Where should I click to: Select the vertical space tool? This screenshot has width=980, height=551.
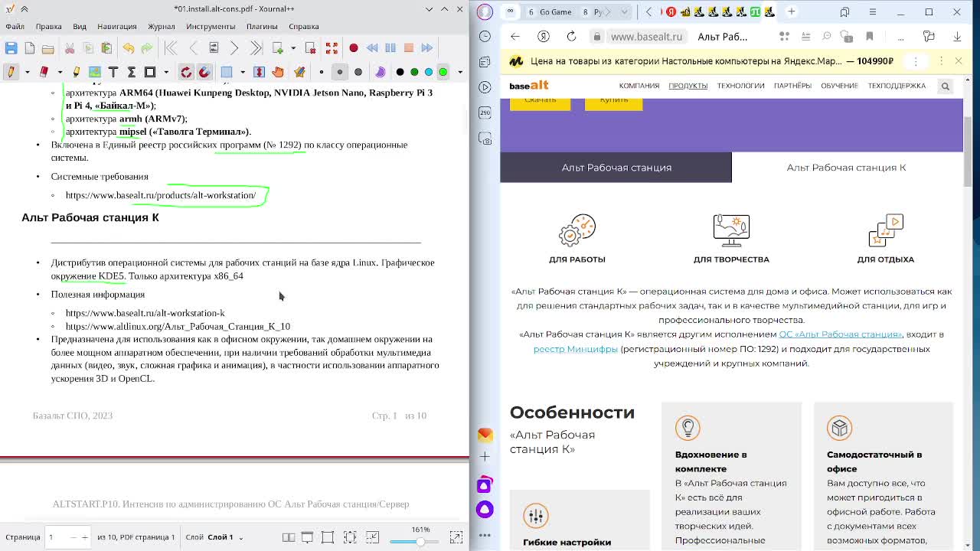[x=259, y=72]
